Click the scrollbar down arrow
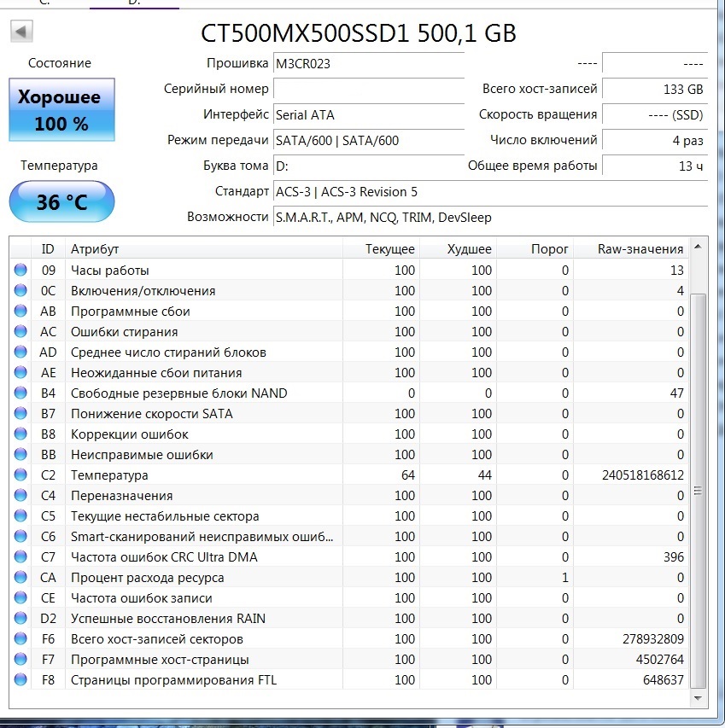This screenshot has width=725, height=728. (x=698, y=698)
